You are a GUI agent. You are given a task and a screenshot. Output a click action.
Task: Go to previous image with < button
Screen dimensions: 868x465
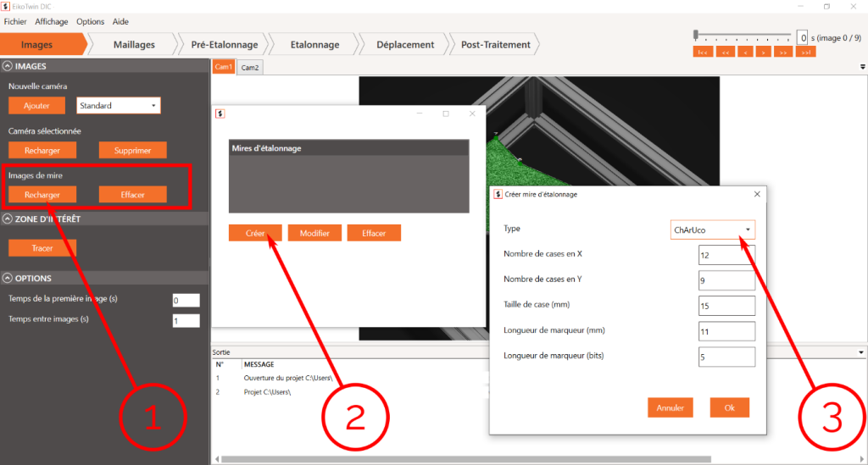point(745,52)
